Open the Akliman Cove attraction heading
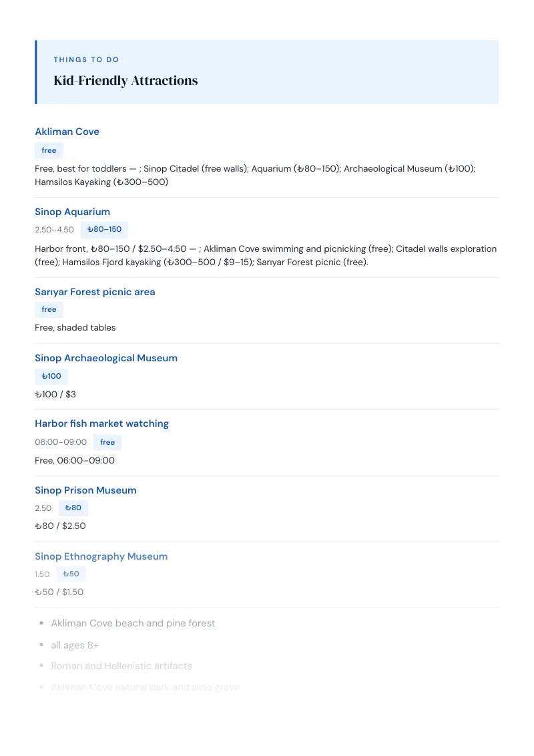Screen dimensions: 534x756 (x=67, y=132)
